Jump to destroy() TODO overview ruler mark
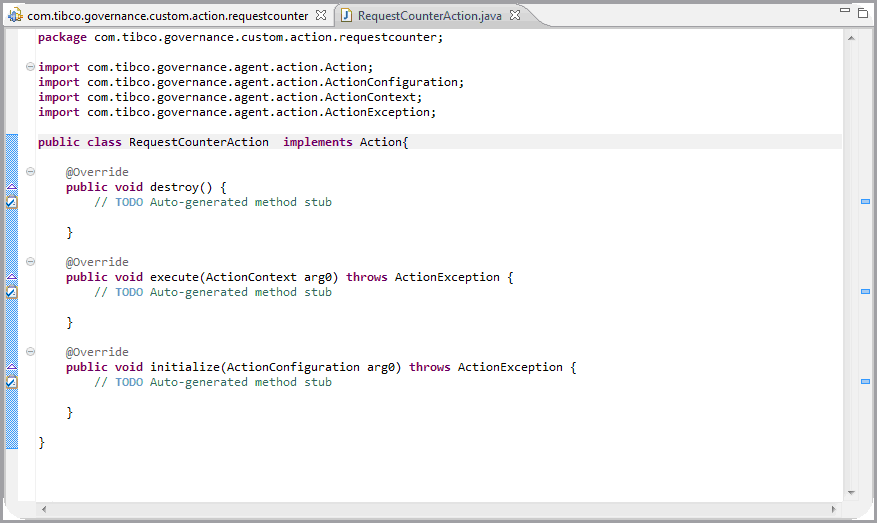Screen dimensions: 877x523 coord(865,201)
